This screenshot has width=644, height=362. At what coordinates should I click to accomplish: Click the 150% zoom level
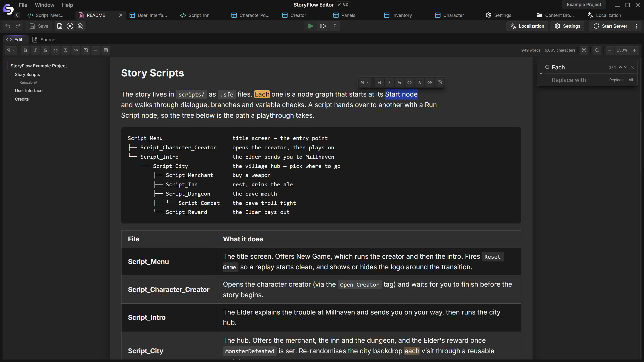pyautogui.click(x=622, y=51)
